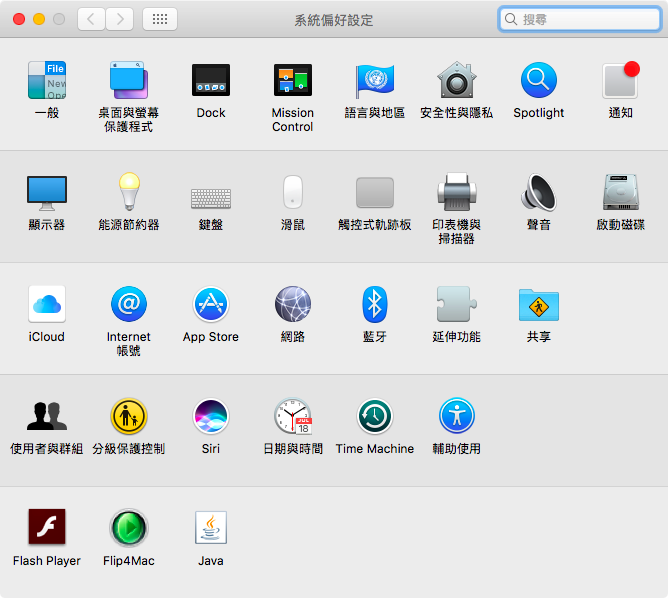Open the 一般 (General) preferences
The width and height of the screenshot is (668, 598).
click(x=47, y=80)
